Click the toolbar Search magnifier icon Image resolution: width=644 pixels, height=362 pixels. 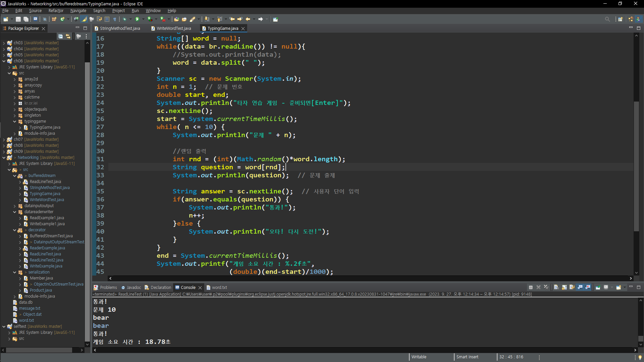607,19
